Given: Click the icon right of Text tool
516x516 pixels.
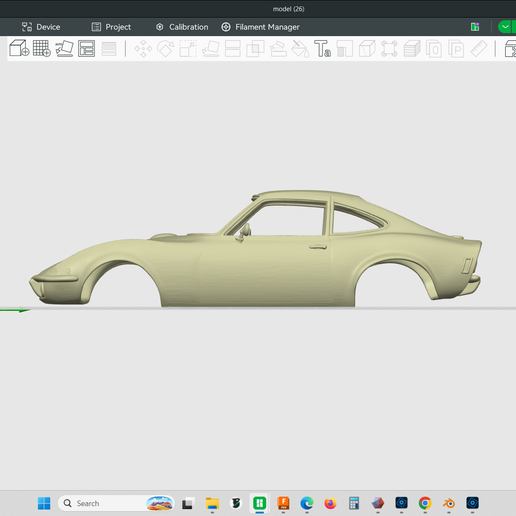Looking at the screenshot, I should [345, 49].
